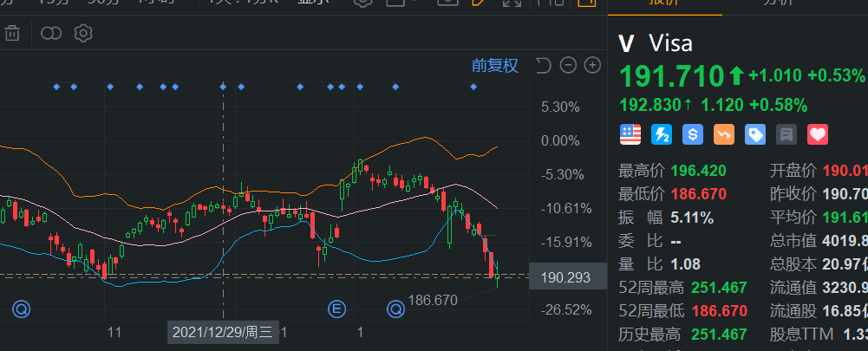This screenshot has height=351, width=868.
Task: Click the US flag market icon
Action: (630, 134)
